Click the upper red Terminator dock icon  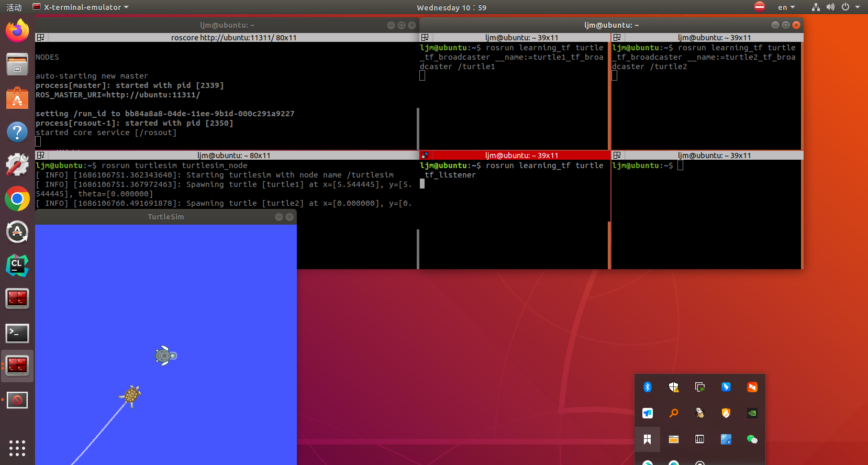point(17,299)
